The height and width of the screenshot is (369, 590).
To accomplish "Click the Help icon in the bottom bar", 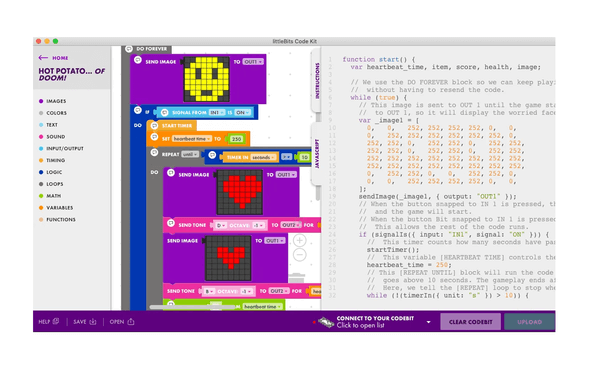I will pos(56,321).
